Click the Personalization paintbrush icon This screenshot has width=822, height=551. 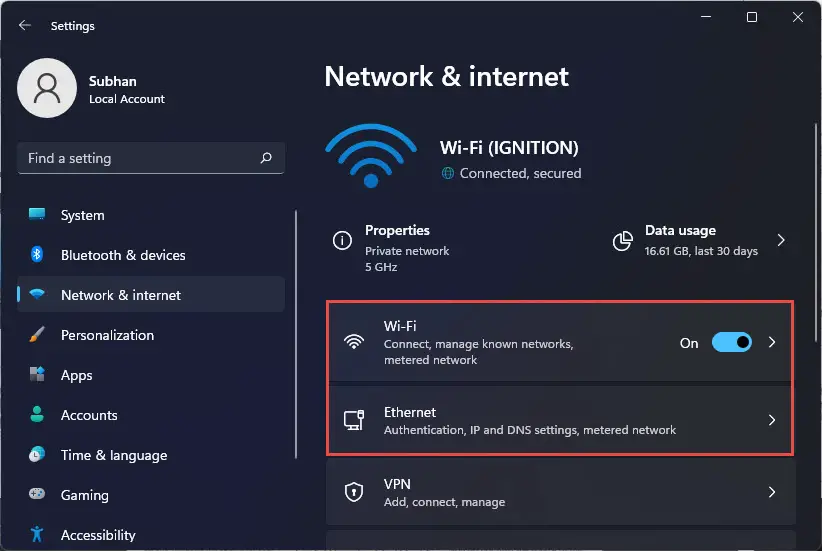coord(37,334)
